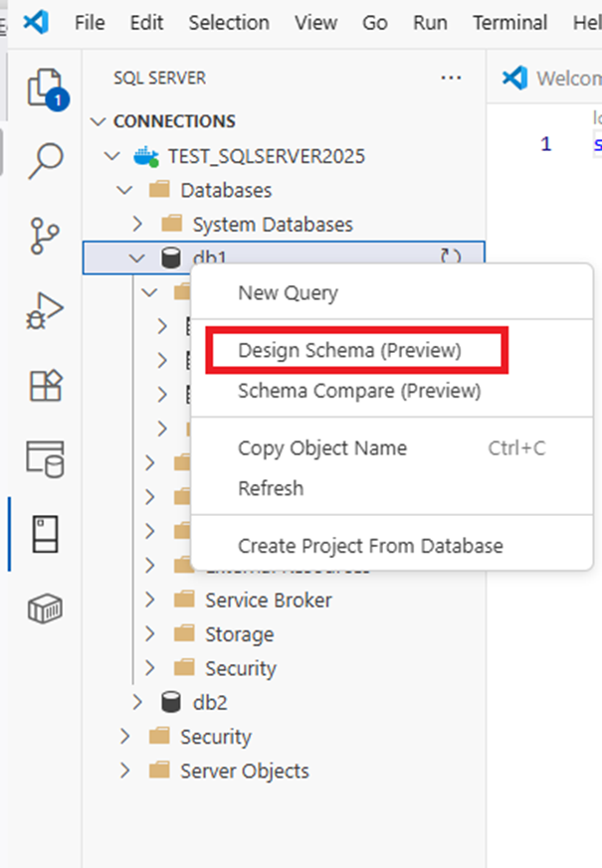Screen dimensions: 602x868
Task: Collapse the CONNECTIONS section
Action: [x=99, y=121]
